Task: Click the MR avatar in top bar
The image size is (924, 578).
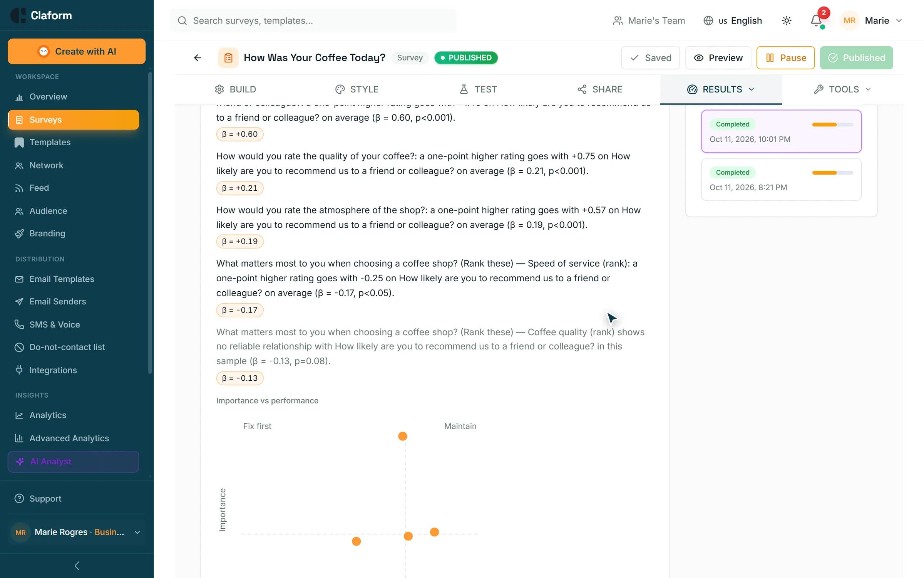Action: (849, 20)
